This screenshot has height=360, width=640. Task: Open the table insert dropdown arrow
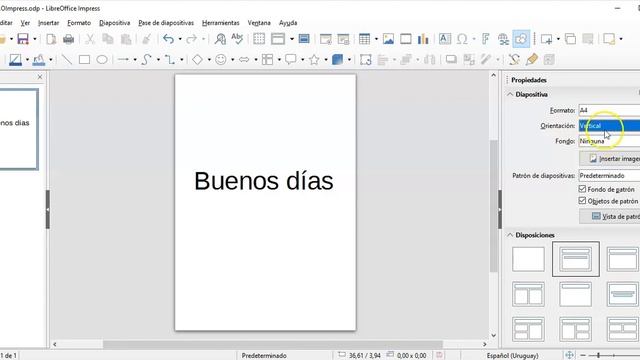(x=376, y=39)
